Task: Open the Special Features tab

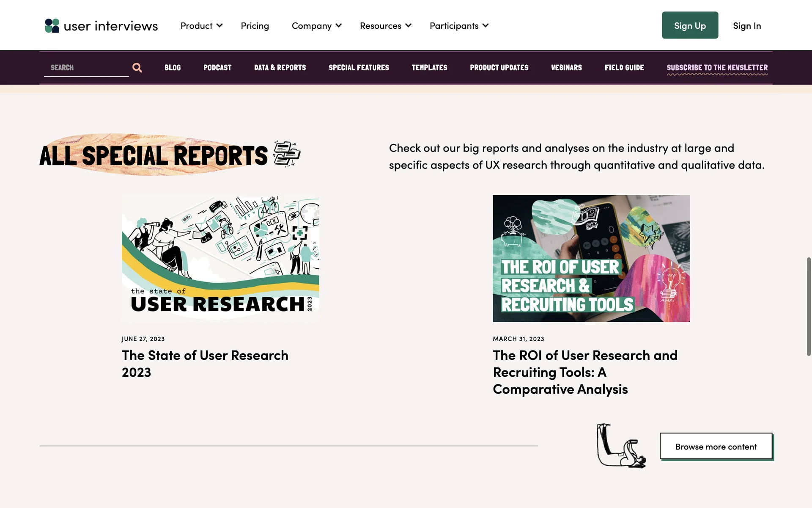Action: (359, 68)
